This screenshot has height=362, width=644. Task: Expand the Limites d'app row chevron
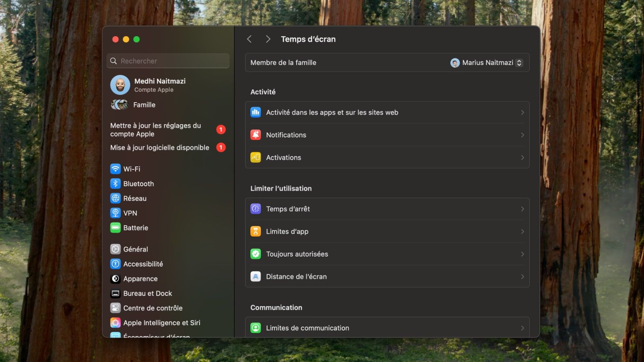click(x=522, y=231)
